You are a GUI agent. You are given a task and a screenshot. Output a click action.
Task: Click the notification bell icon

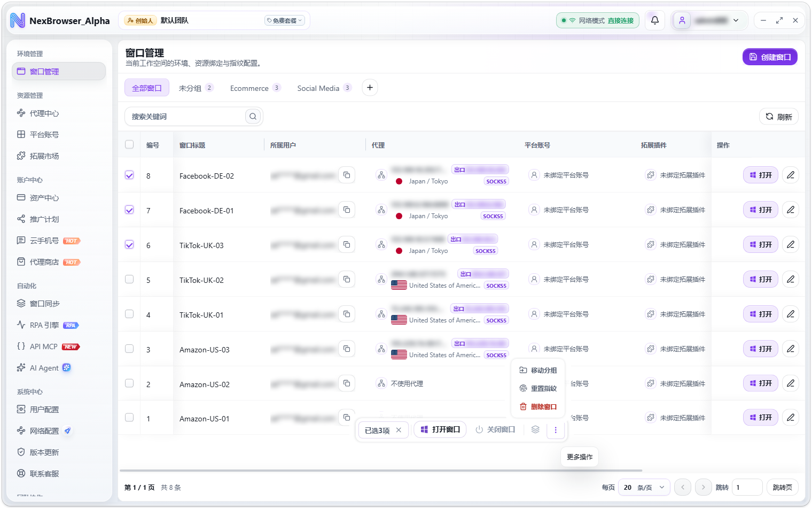pos(655,20)
